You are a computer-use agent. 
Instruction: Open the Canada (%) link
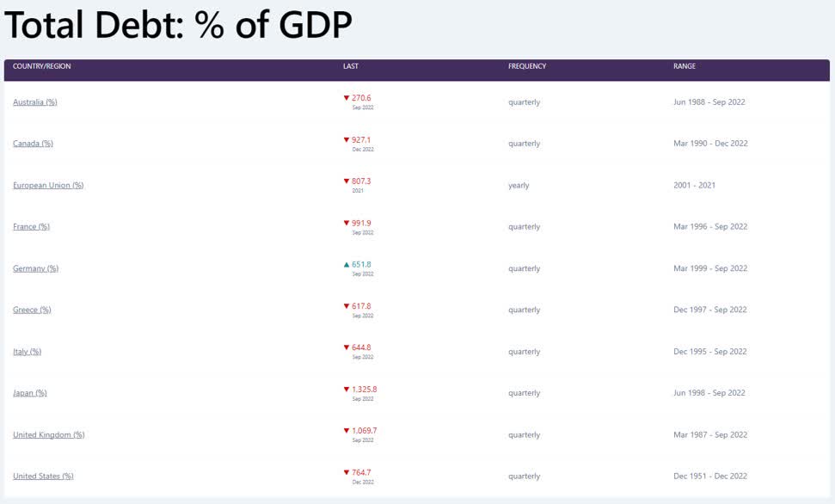(x=33, y=144)
